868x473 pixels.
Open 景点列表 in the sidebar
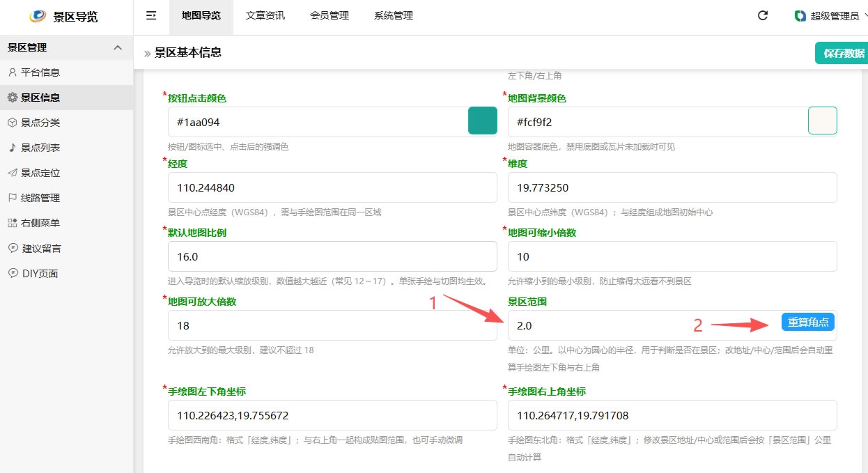click(66, 148)
